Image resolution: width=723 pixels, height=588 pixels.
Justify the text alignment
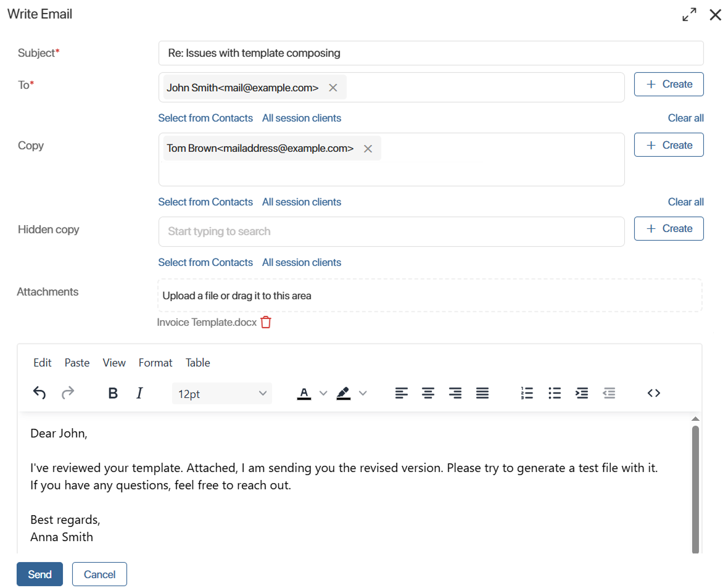point(482,393)
